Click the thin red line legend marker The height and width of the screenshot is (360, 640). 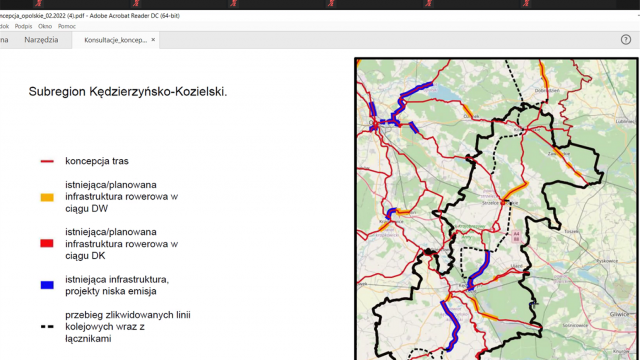click(47, 161)
